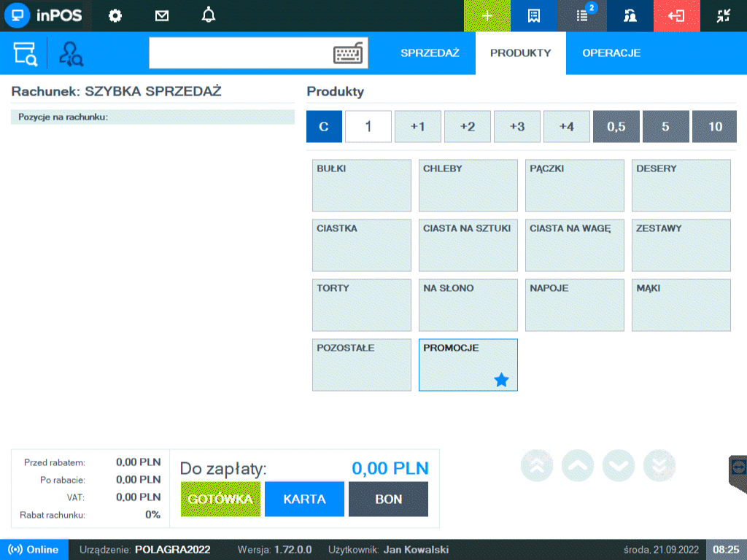Increase quantity with the +2 button
Screen dimensions: 747x560
[467, 126]
